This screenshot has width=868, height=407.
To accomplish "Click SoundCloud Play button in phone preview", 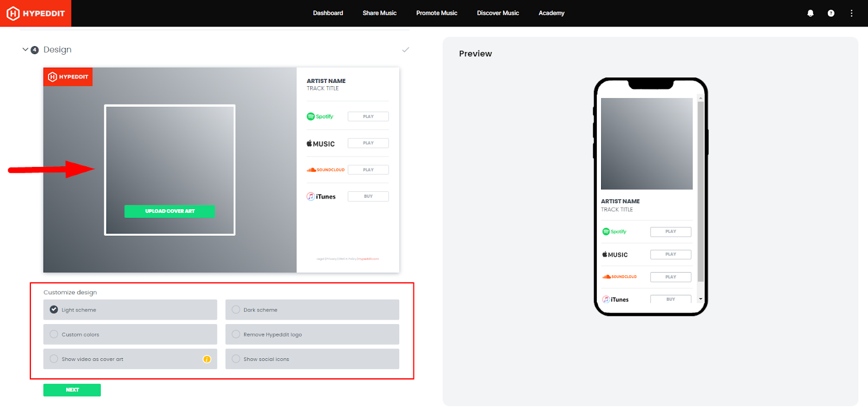I will (x=671, y=277).
